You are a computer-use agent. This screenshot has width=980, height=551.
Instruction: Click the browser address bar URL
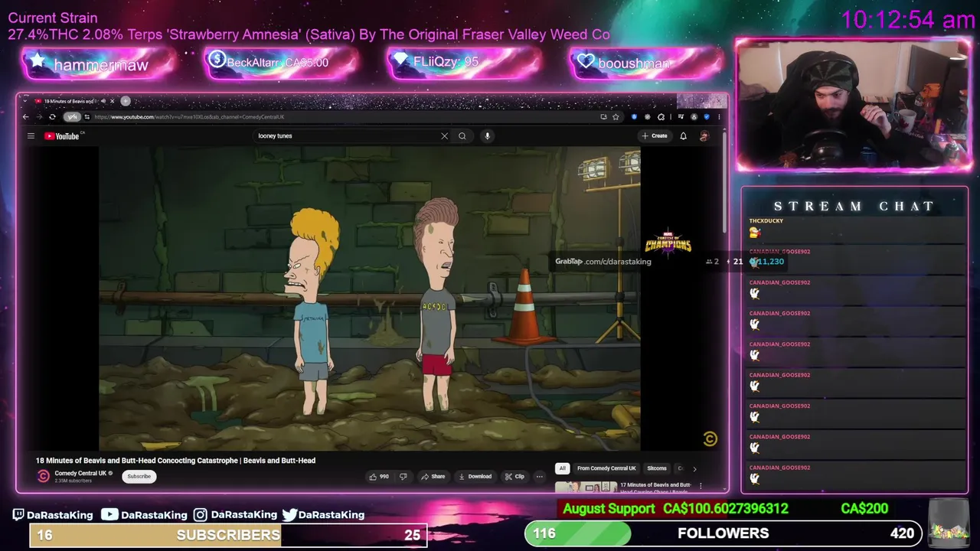click(189, 117)
